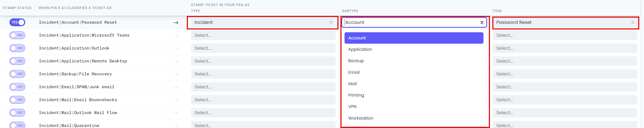The image size is (644, 128).
Task: Enable stamp toggle for Microsoft Teams row
Action: click(x=17, y=35)
